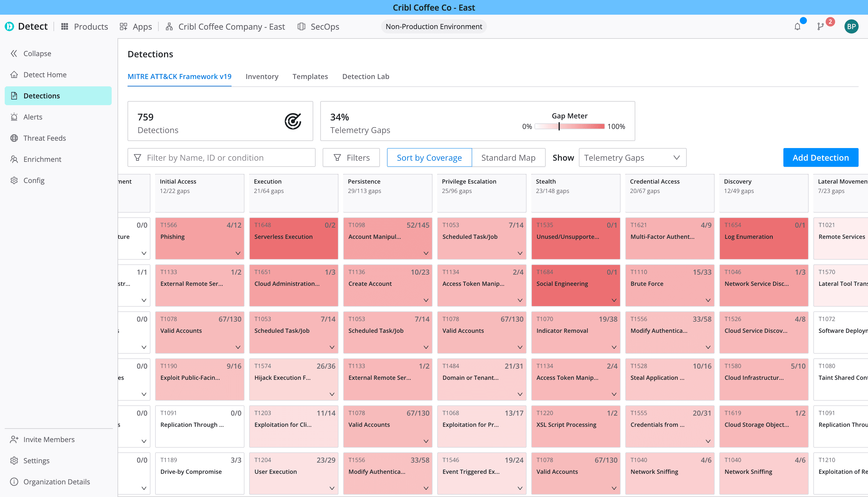Click the Add Detection button
Viewport: 868px width, 497px height.
pos(820,157)
